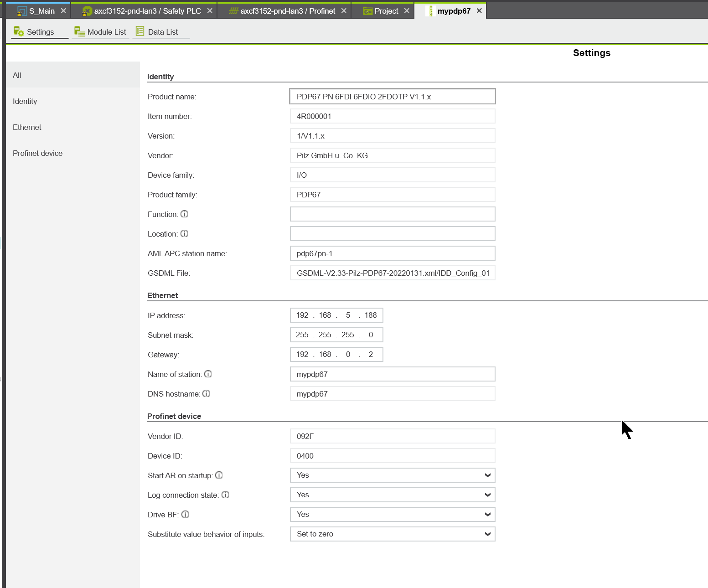Click the Device family value I/O
Screen dimensions: 708x588
tap(393, 175)
